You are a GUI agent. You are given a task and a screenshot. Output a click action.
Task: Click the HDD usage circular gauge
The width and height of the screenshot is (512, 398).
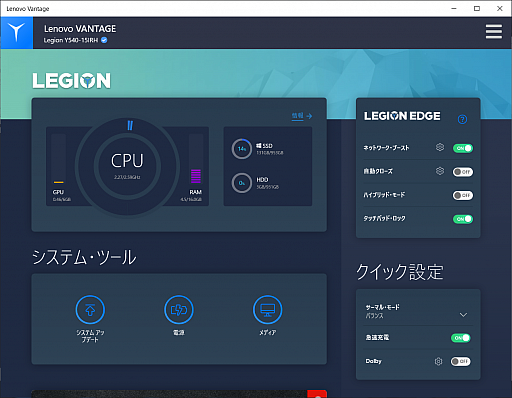click(242, 183)
